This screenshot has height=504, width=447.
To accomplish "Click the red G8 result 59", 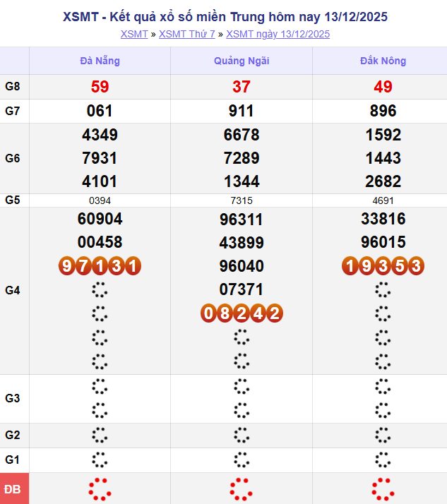I will click(x=100, y=88).
